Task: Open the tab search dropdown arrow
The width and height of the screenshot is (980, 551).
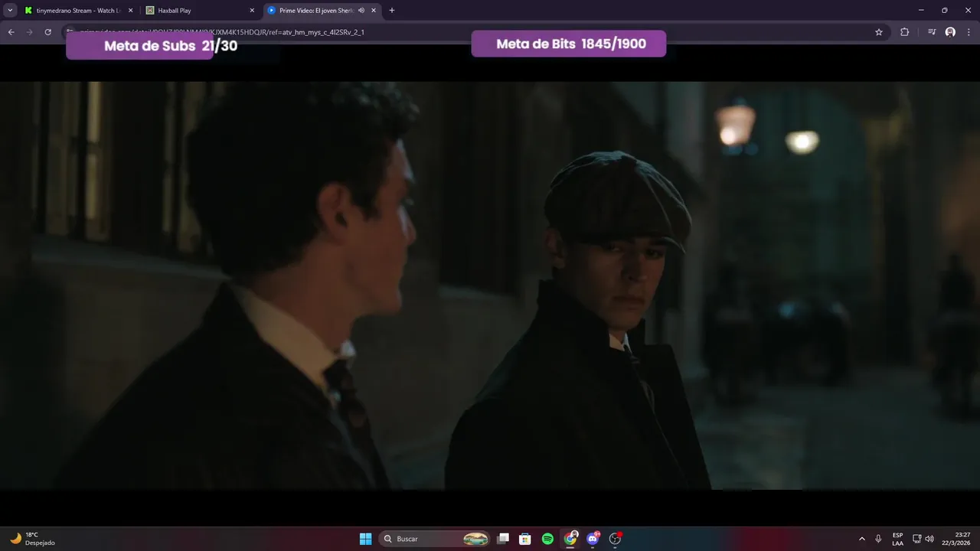Action: click(x=10, y=11)
